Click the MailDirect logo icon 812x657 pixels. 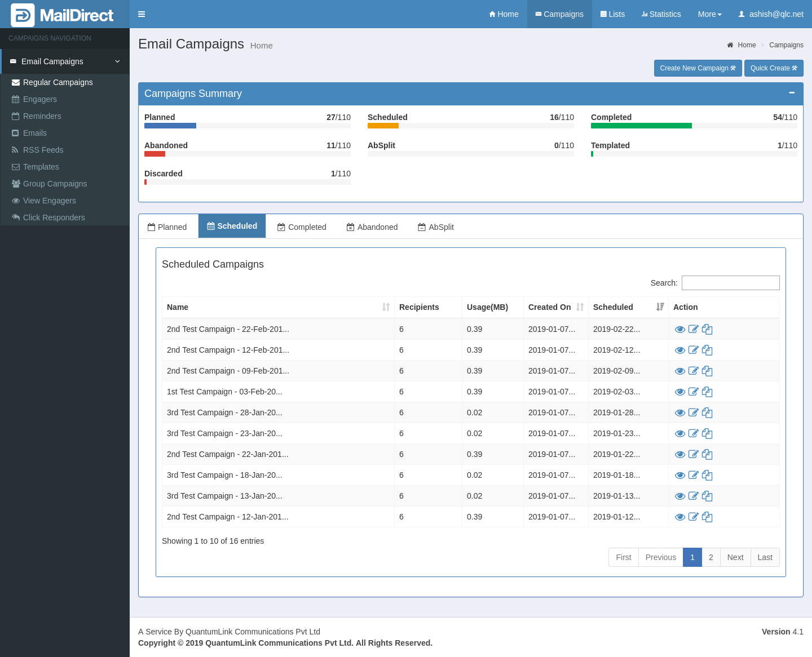click(23, 15)
